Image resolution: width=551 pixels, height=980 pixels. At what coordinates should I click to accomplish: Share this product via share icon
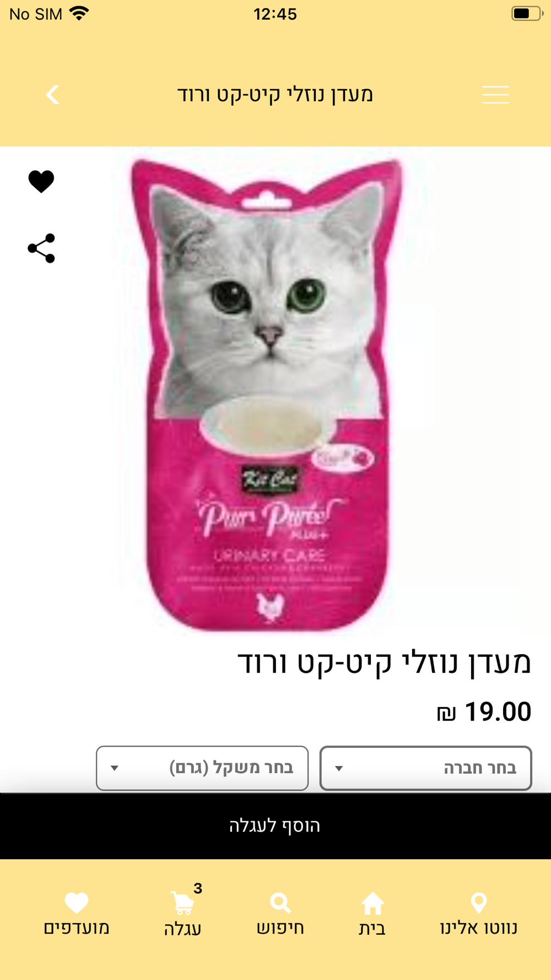click(41, 248)
